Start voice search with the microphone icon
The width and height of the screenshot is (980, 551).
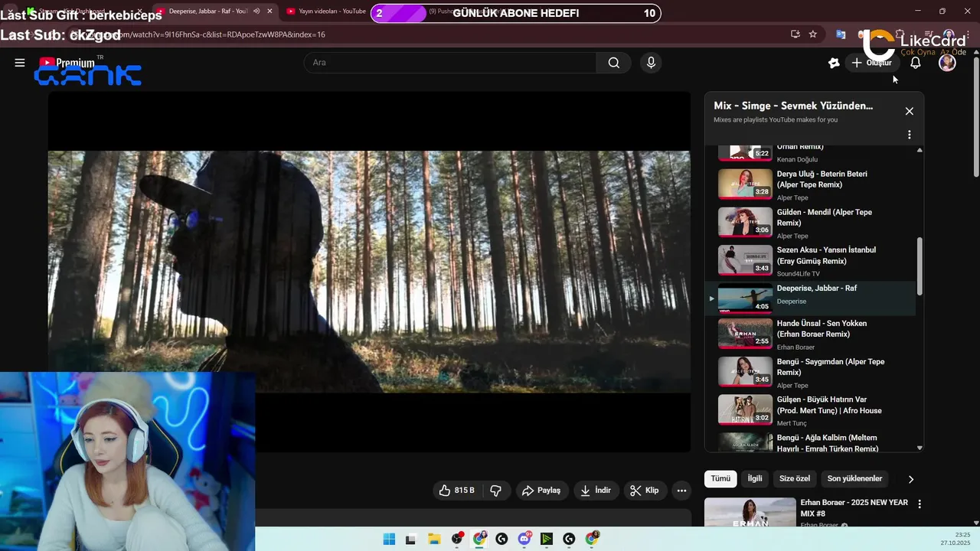click(x=651, y=63)
